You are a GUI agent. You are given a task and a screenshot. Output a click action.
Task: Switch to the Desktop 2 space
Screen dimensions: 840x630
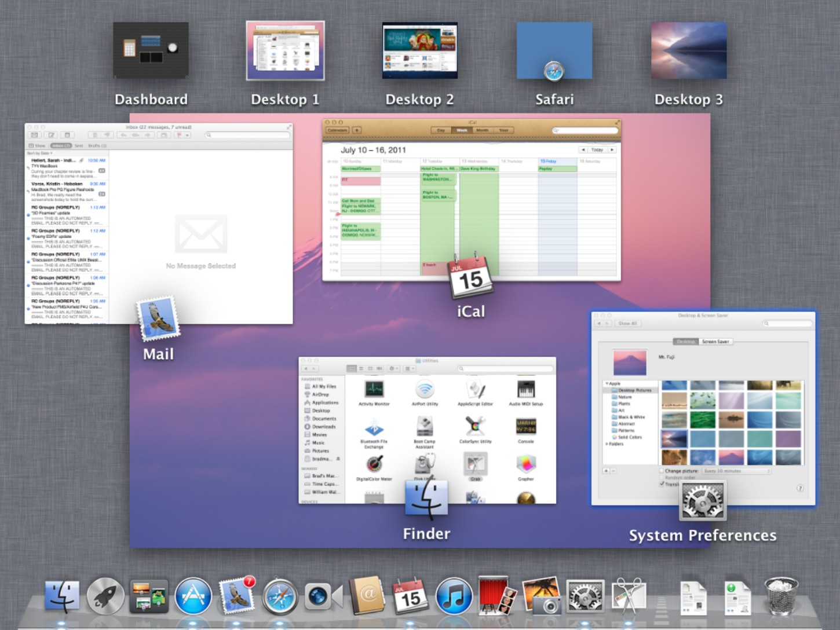(420, 50)
